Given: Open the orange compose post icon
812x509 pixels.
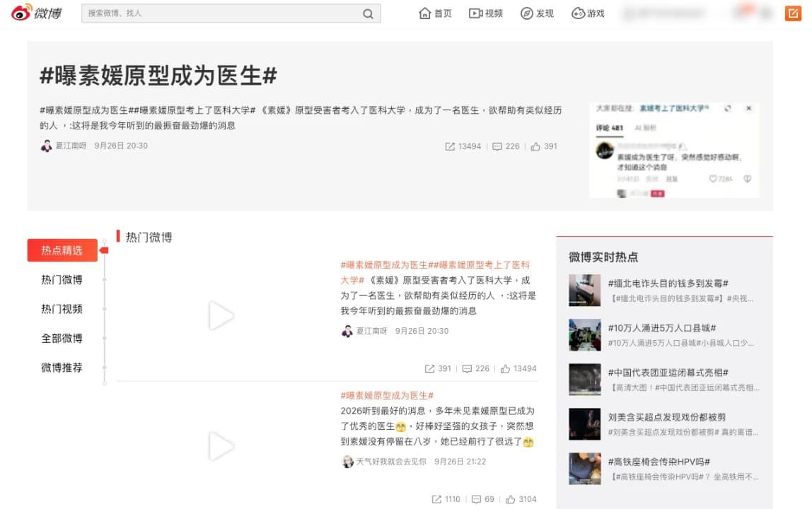Looking at the screenshot, I should (793, 13).
